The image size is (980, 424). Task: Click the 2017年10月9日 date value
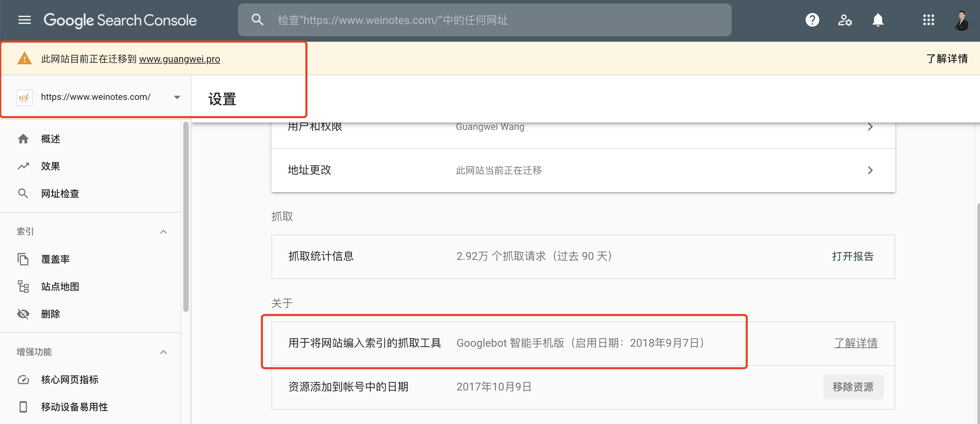tap(494, 387)
